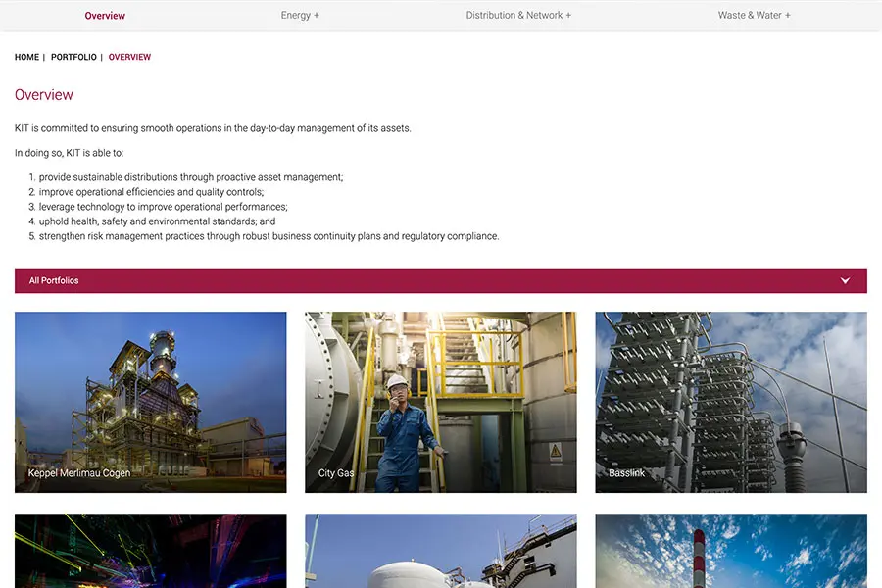This screenshot has width=882, height=588.
Task: Click the white chevron on portfolio filter bar
Action: point(845,281)
